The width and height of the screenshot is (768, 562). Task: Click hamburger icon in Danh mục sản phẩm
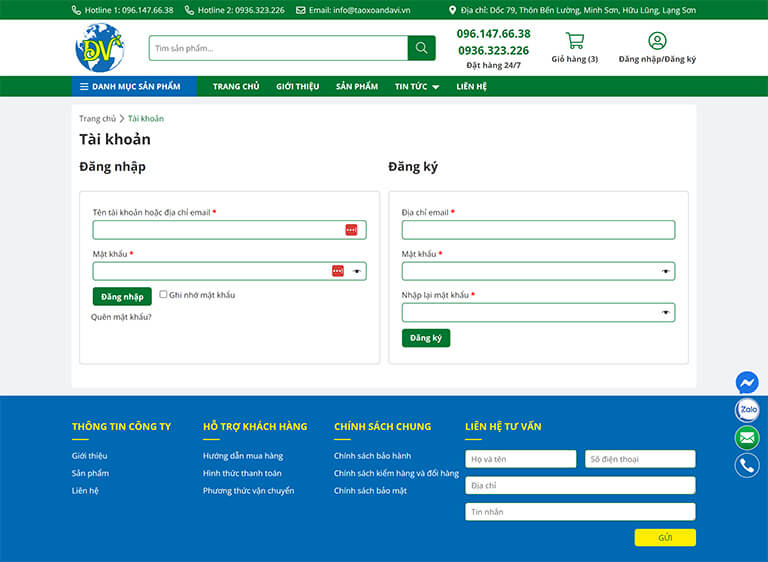(84, 87)
